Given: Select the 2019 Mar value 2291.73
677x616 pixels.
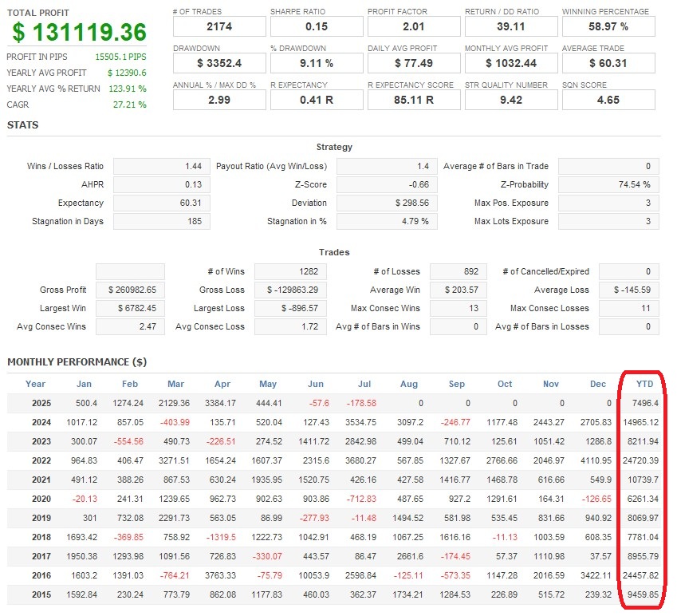Looking at the screenshot, I should pos(174,519).
